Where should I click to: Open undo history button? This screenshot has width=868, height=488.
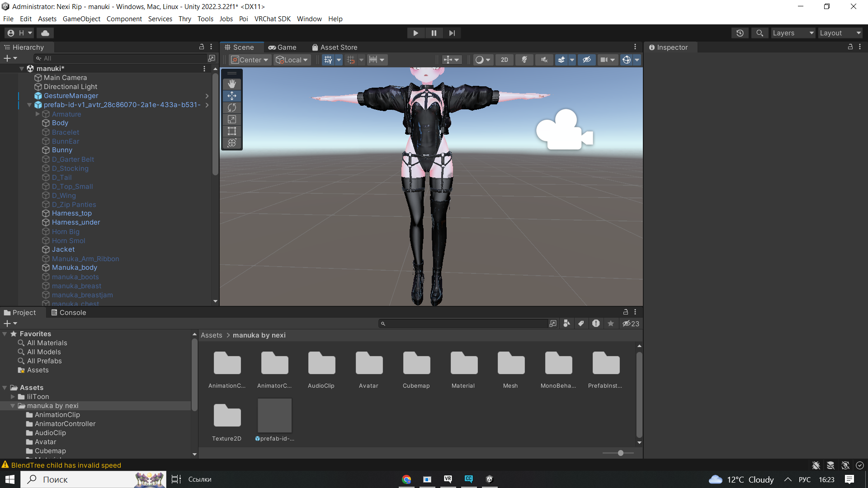pos(740,33)
